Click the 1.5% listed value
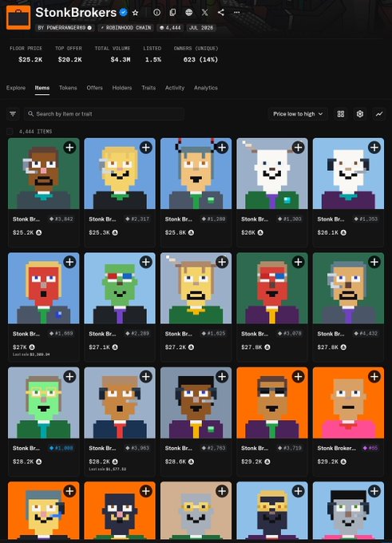 (x=153, y=60)
